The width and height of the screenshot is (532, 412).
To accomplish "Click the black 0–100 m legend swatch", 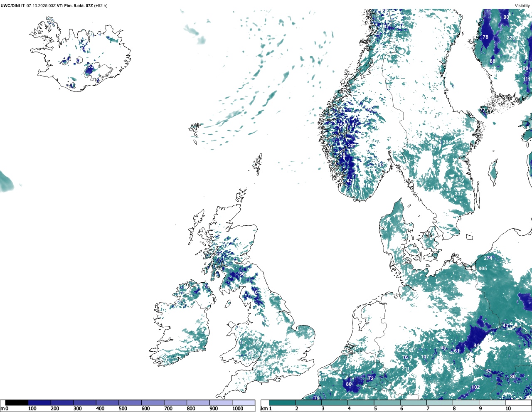I will click(x=17, y=402).
